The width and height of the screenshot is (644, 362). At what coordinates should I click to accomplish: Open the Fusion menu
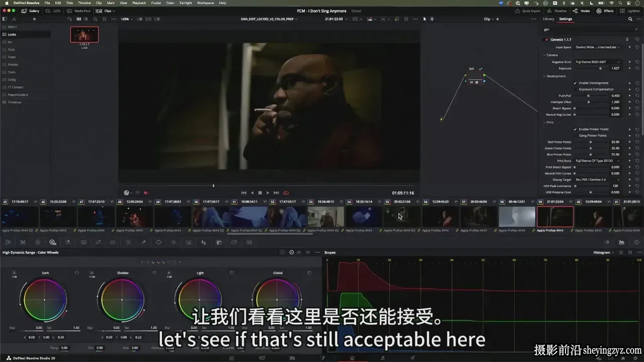click(x=156, y=3)
